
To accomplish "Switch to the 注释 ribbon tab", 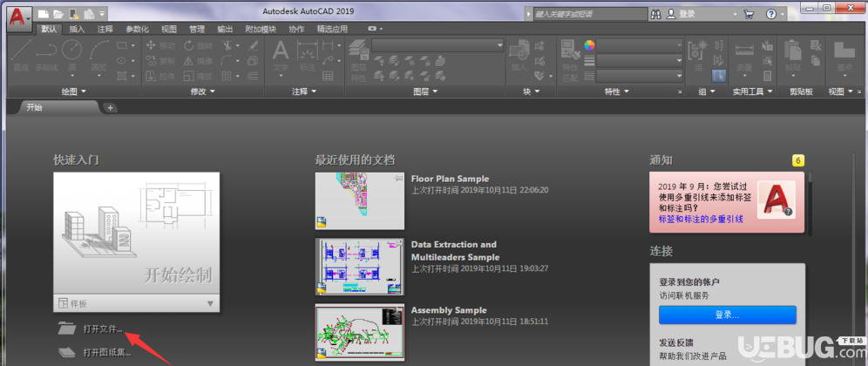I will tap(105, 29).
